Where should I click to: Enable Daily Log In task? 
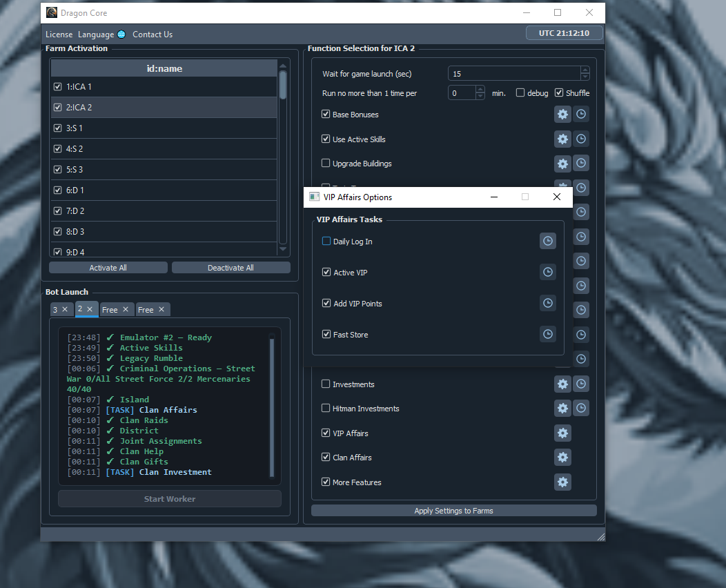tap(326, 241)
